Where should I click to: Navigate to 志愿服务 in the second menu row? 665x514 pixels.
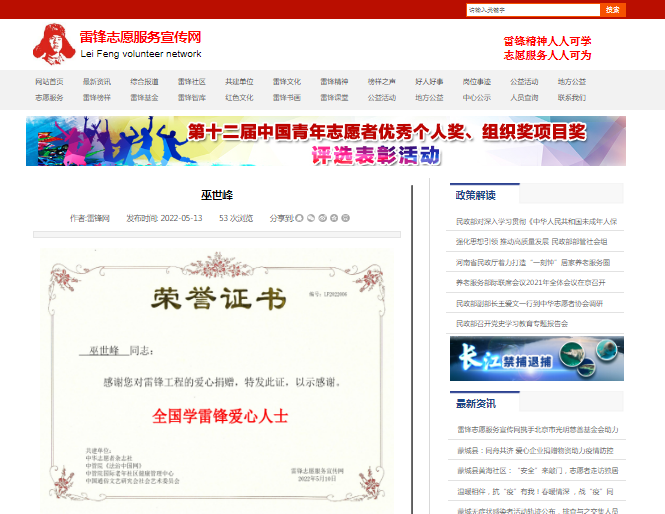coord(50,98)
